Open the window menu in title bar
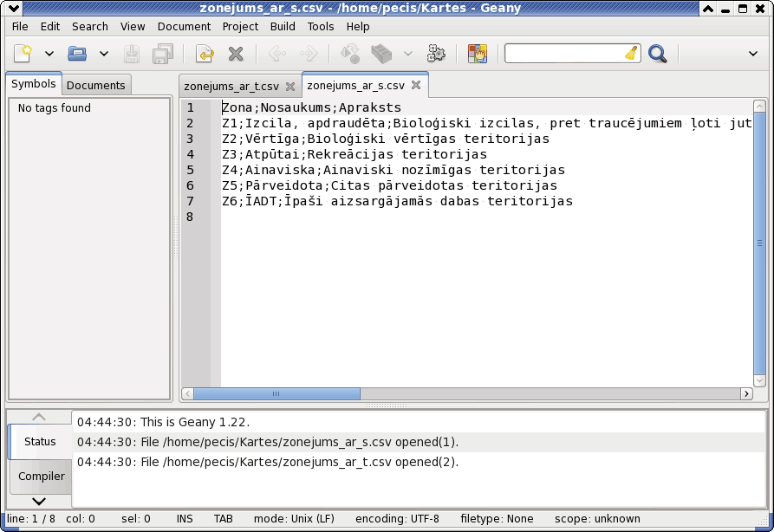This screenshot has height=532, width=774. pos(15,8)
